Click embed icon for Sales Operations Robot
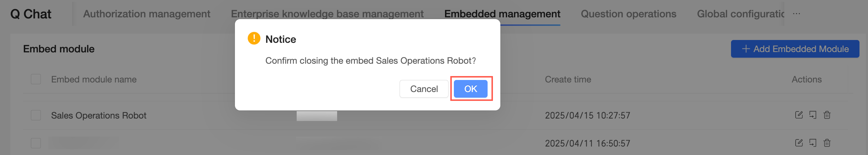The image size is (868, 155). click(x=813, y=115)
